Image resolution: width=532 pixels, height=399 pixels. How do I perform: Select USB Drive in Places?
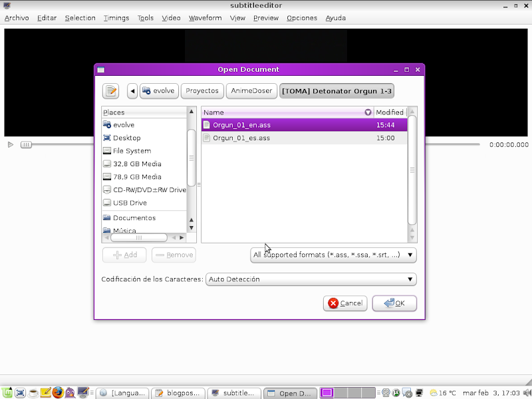(x=144, y=203)
